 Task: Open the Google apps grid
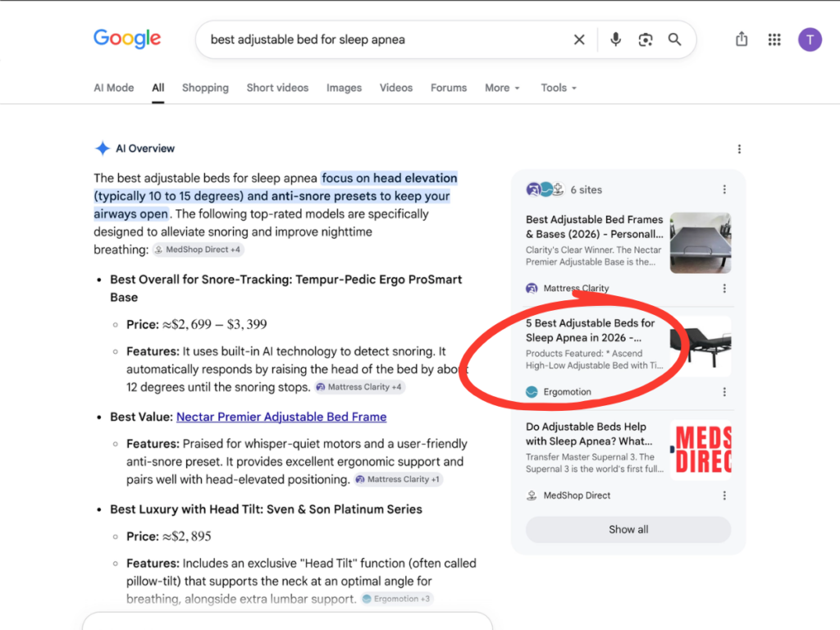(x=774, y=39)
